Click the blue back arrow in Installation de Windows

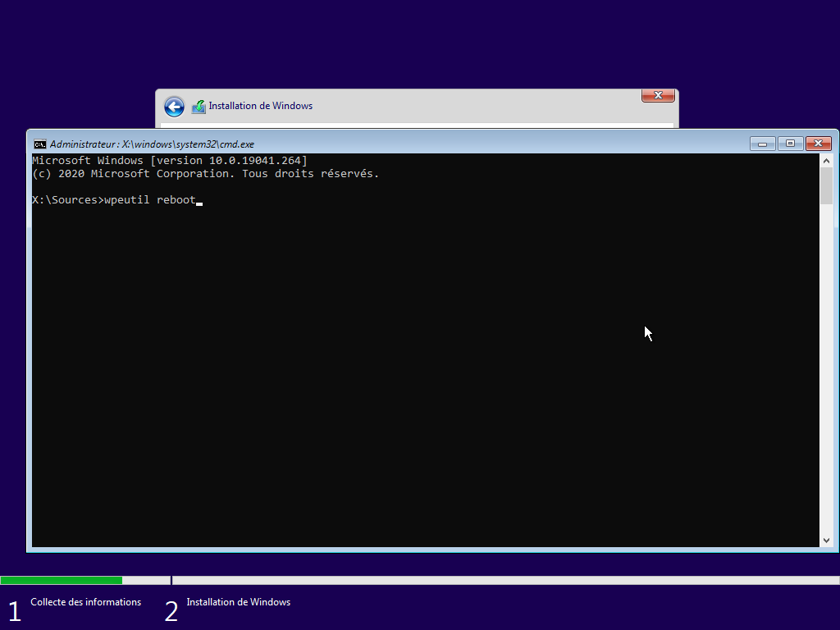(x=174, y=107)
